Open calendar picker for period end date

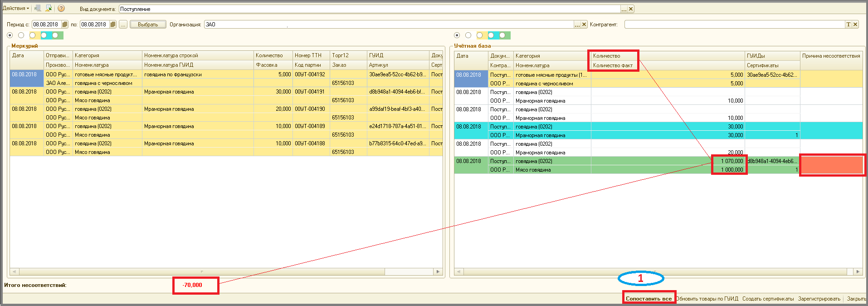[113, 25]
